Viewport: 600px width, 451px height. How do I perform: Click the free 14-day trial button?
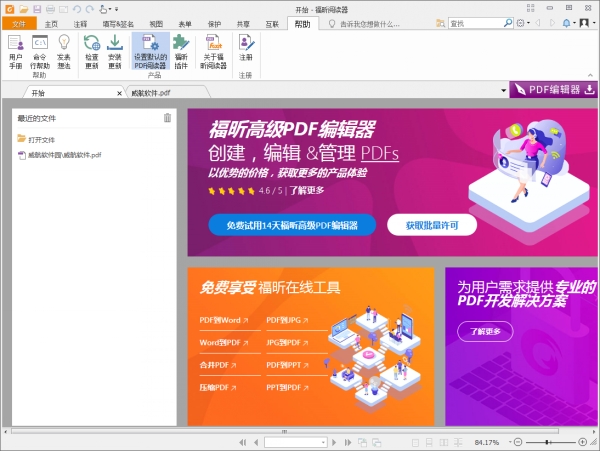292,225
